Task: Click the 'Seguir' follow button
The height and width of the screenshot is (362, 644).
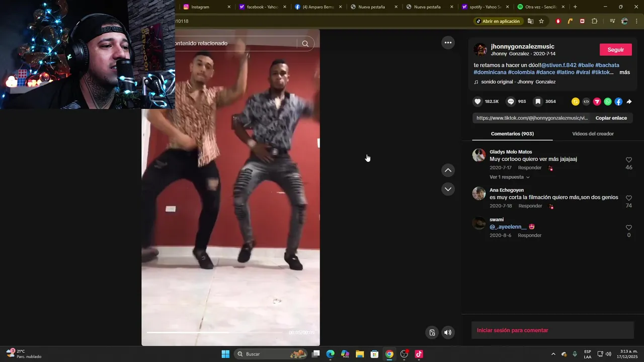Action: (x=615, y=50)
